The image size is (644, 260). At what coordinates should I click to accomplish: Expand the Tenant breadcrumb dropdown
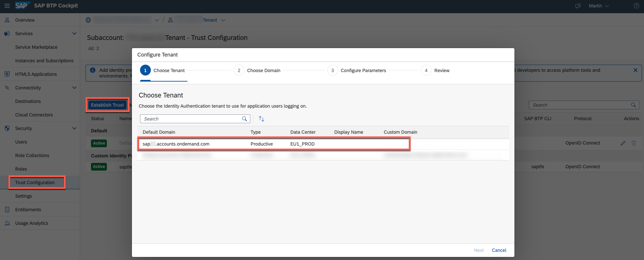point(223,20)
